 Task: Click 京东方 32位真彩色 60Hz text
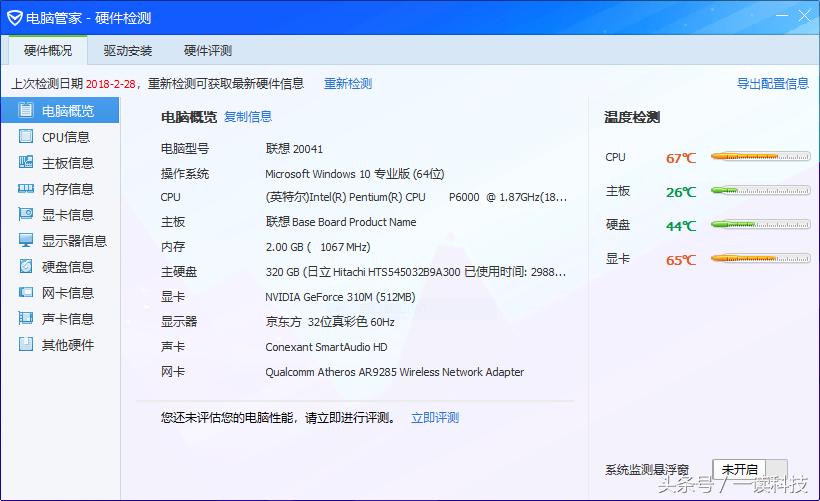(330, 322)
